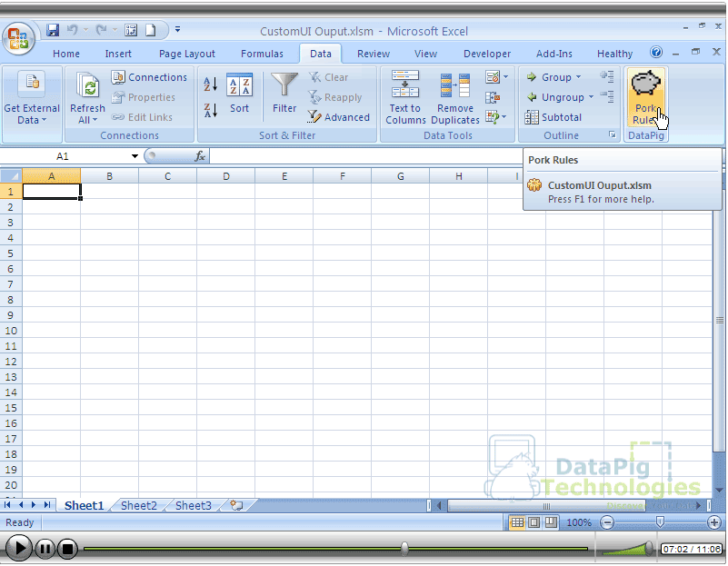This screenshot has height=566, width=728.
Task: Toggle the Filter funnel
Action: [284, 94]
